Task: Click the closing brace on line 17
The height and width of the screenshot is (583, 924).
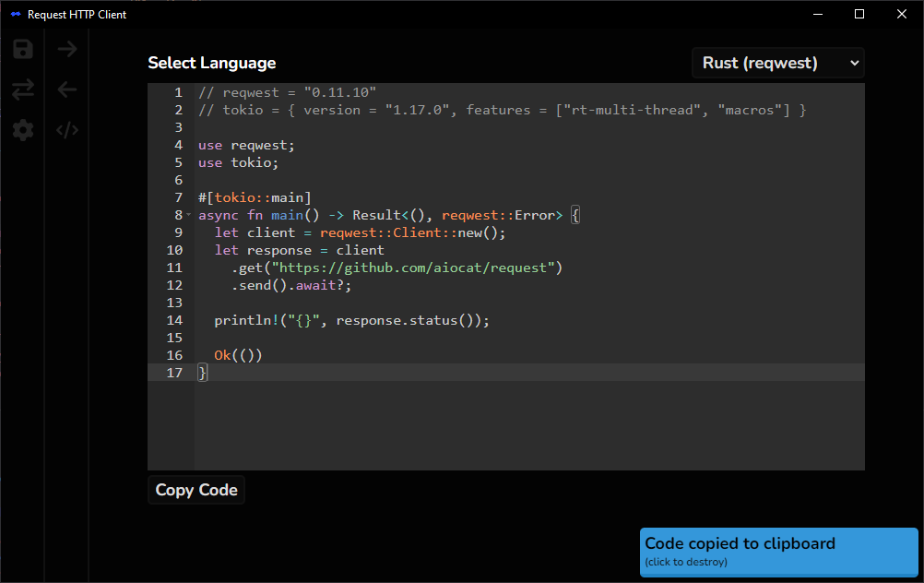Action: (202, 373)
